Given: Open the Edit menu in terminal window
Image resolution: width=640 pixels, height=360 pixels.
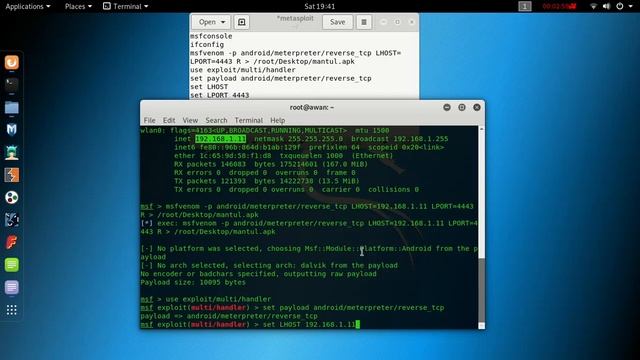Looking at the screenshot, I should 169,120.
